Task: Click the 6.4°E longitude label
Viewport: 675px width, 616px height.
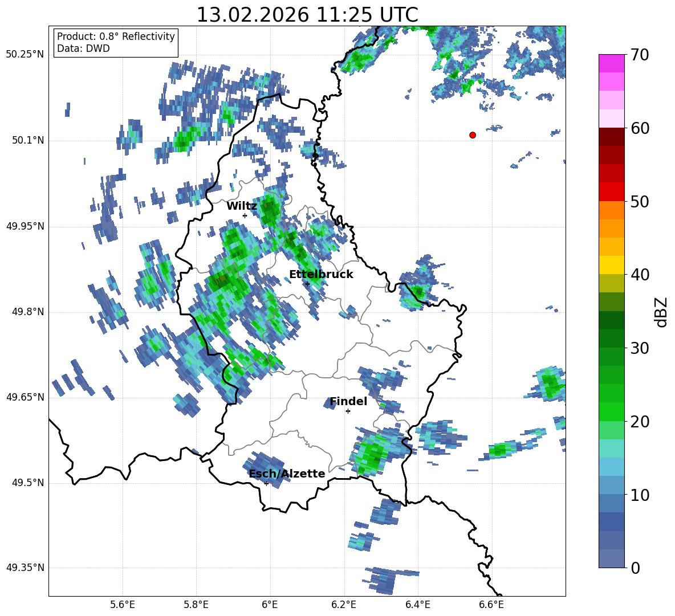Action: [417, 605]
